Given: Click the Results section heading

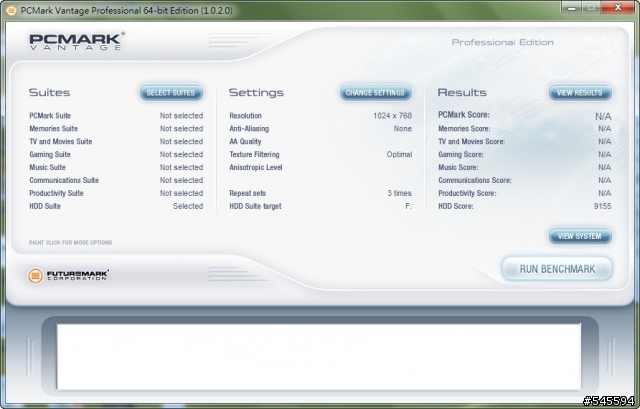Looking at the screenshot, I should point(462,93).
